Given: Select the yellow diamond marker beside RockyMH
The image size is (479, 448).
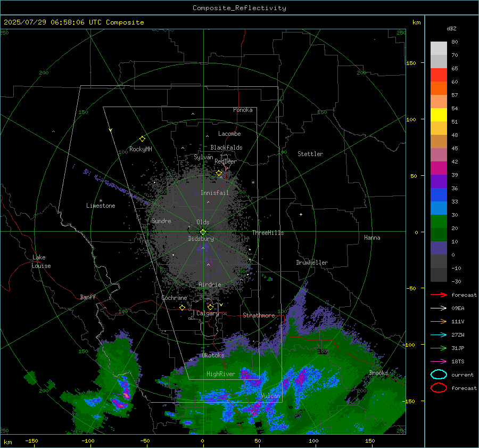Looking at the screenshot, I should tap(142, 139).
